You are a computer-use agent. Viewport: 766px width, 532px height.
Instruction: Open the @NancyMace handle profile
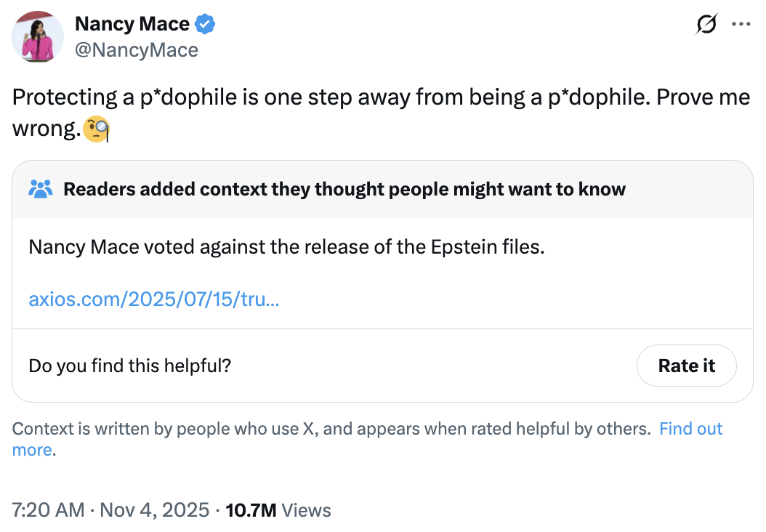click(x=136, y=49)
